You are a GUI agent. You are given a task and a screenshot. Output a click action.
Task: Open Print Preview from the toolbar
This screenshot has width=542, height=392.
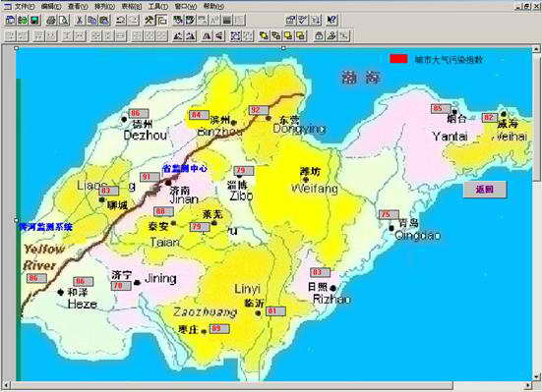pos(64,20)
